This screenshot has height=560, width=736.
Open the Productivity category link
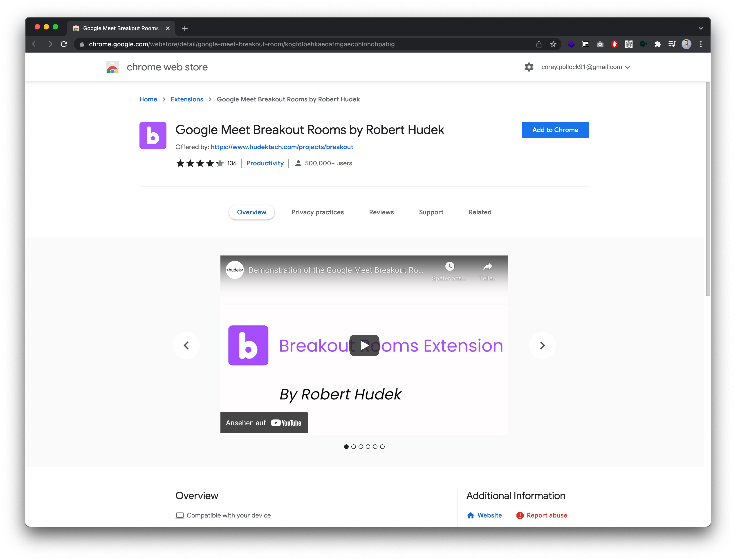coord(265,163)
